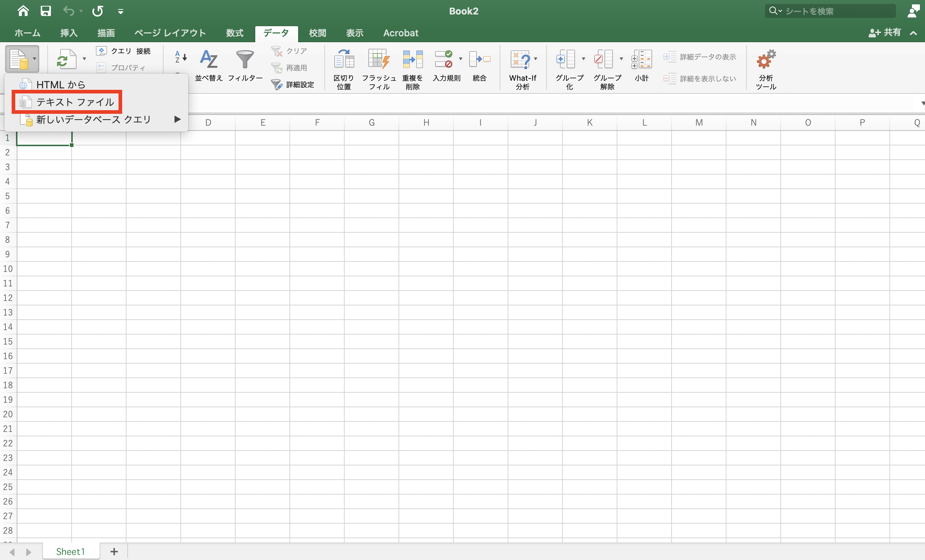Click the 統合 consolidate icon
925x560 pixels.
(x=479, y=65)
